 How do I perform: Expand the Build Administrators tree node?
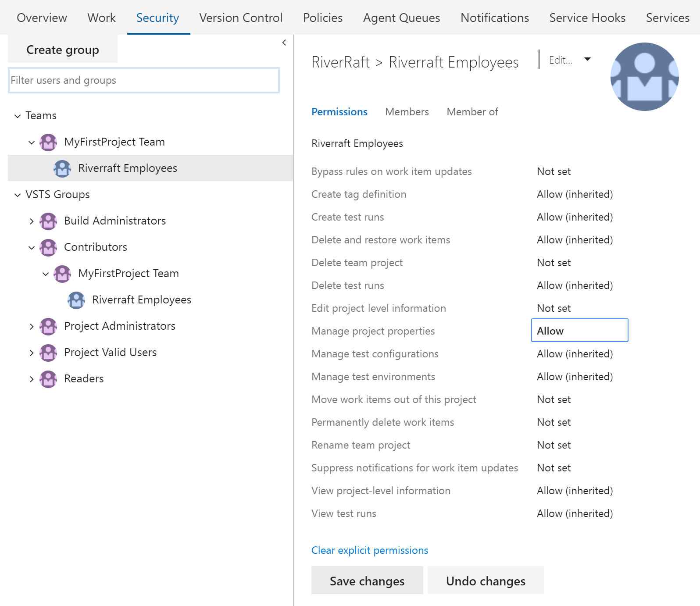[x=32, y=221]
